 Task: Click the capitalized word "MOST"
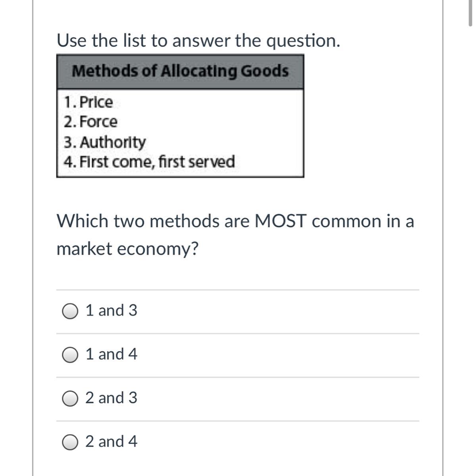click(x=280, y=221)
